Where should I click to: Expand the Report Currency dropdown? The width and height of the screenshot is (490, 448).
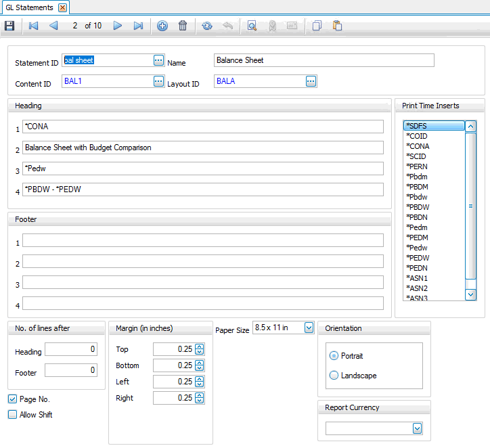[x=418, y=428]
